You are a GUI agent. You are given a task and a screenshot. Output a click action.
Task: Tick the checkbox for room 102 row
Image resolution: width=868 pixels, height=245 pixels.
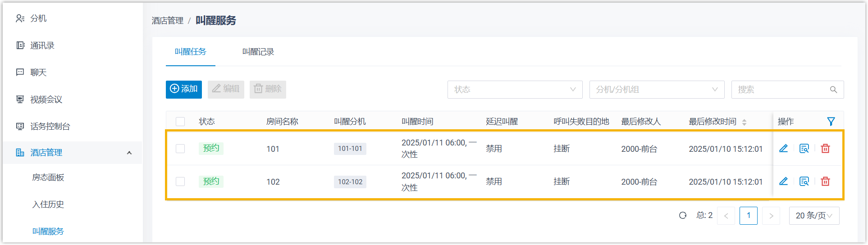(x=180, y=181)
